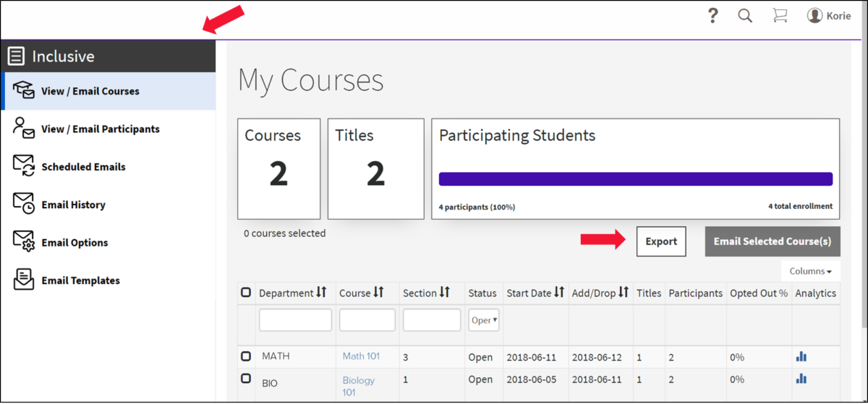Check the MATH course row checkbox
The width and height of the screenshot is (868, 404).
click(x=246, y=356)
